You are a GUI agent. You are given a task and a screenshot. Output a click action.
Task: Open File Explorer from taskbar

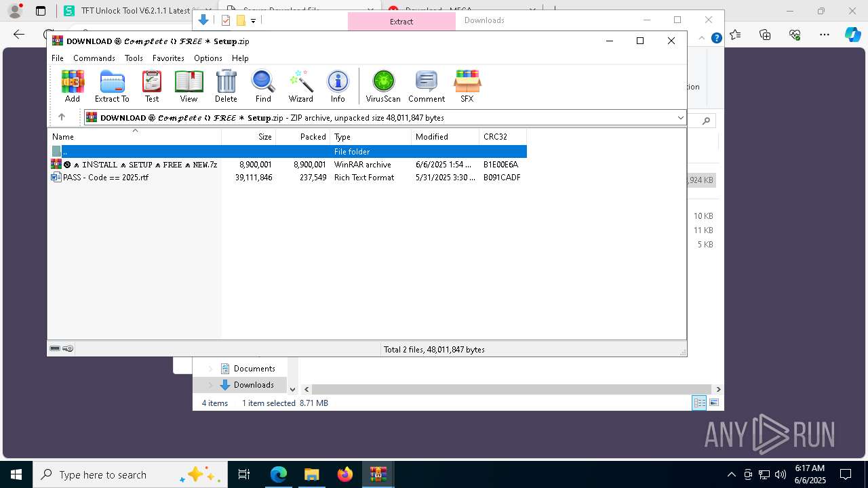(x=311, y=474)
